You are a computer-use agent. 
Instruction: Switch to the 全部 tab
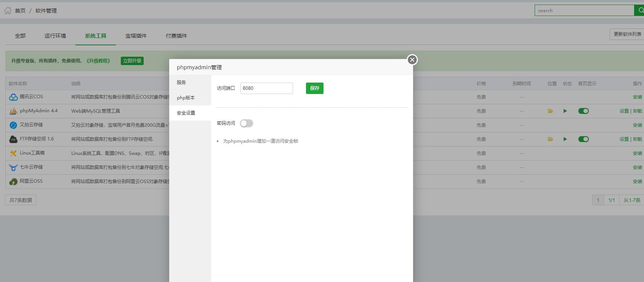(x=20, y=36)
